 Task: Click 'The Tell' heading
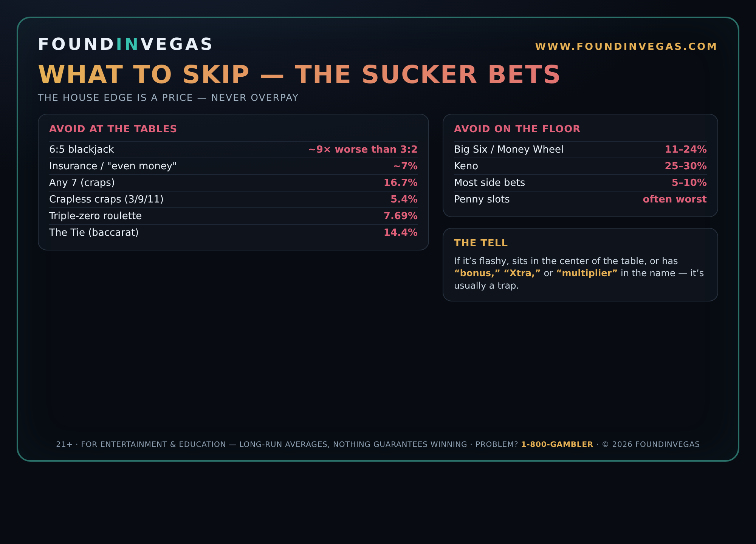pos(481,243)
